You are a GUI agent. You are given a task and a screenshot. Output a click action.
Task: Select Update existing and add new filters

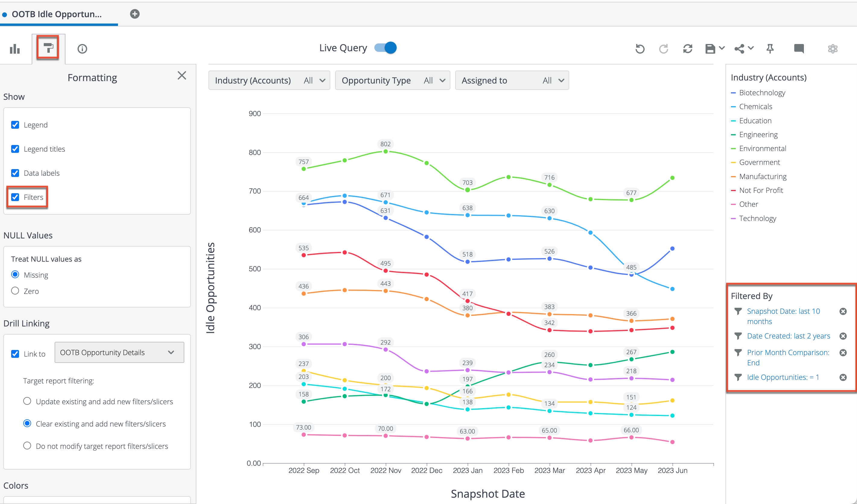pos(27,402)
